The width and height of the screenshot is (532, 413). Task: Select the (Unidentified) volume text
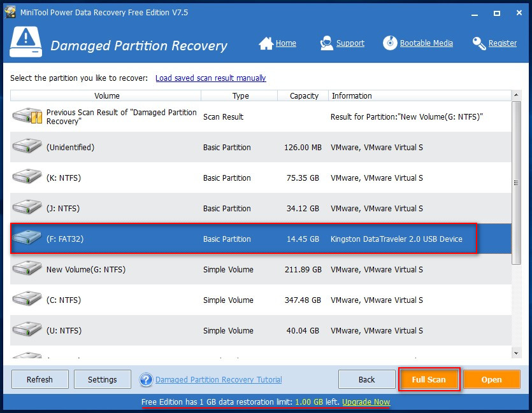(x=71, y=148)
